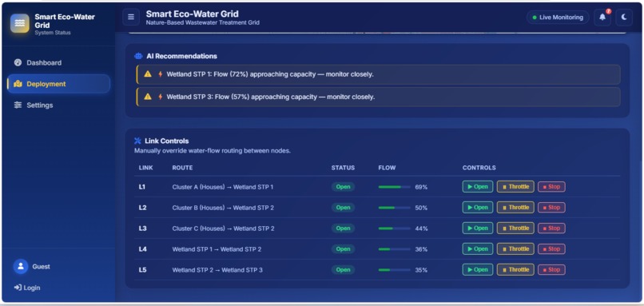Toggle the hamburger menu button
Screen dimensions: 644x306
tap(131, 18)
